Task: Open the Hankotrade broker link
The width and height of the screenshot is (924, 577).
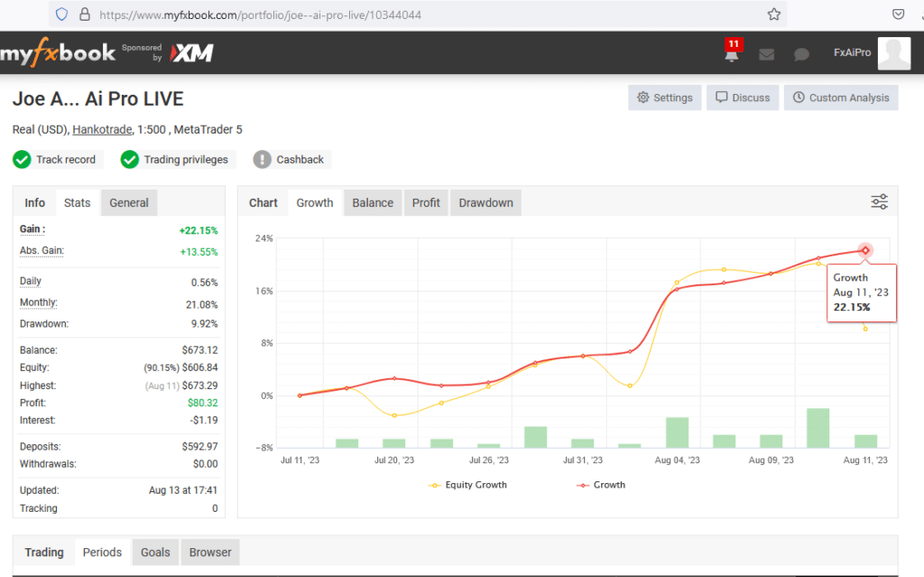Action: pos(102,129)
